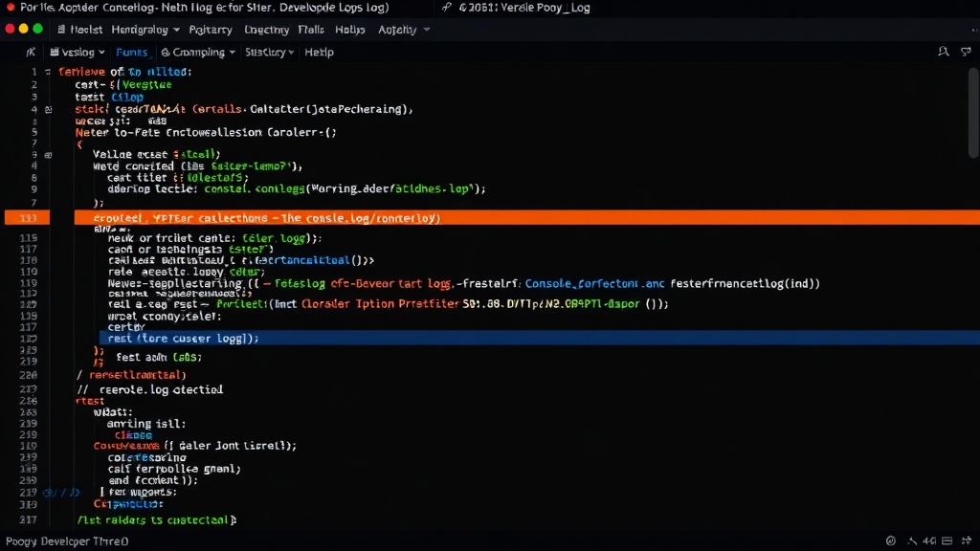
Task: Click the 'Neter to-Fete' code line
Action: (x=206, y=132)
